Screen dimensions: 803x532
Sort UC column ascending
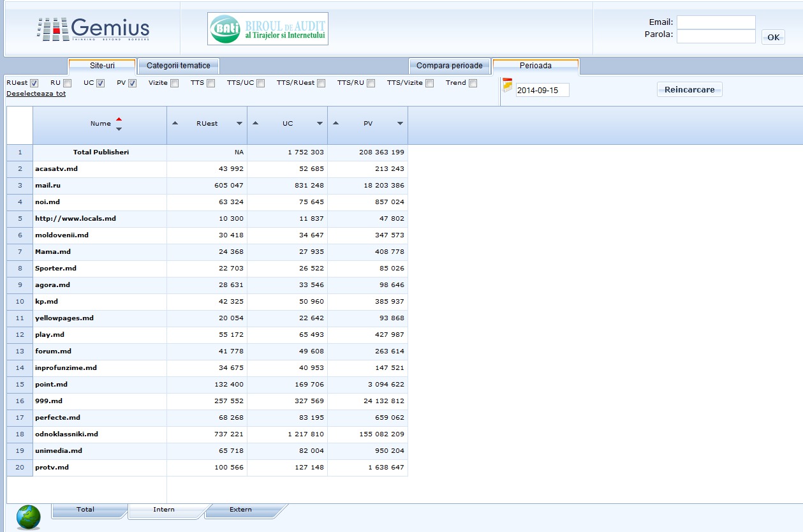click(256, 123)
